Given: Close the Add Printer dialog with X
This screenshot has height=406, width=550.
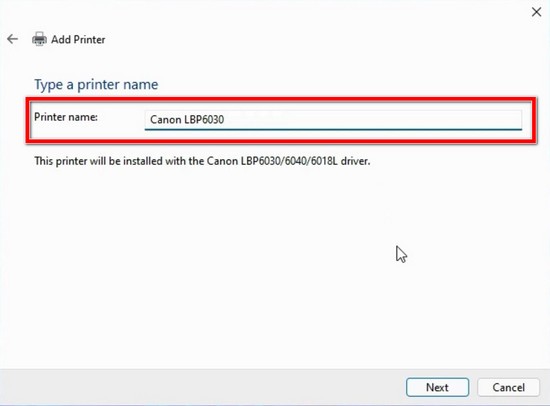Looking at the screenshot, I should tap(536, 12).
